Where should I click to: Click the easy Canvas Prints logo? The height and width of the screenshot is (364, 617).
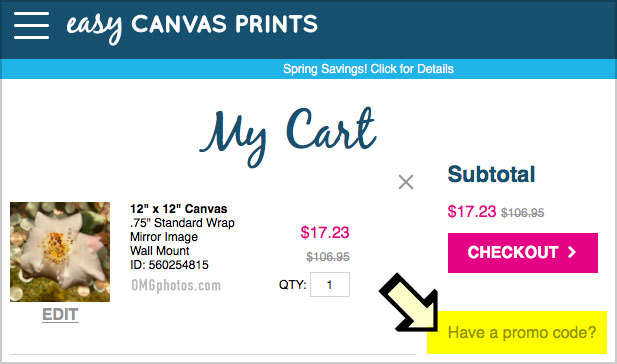192,26
